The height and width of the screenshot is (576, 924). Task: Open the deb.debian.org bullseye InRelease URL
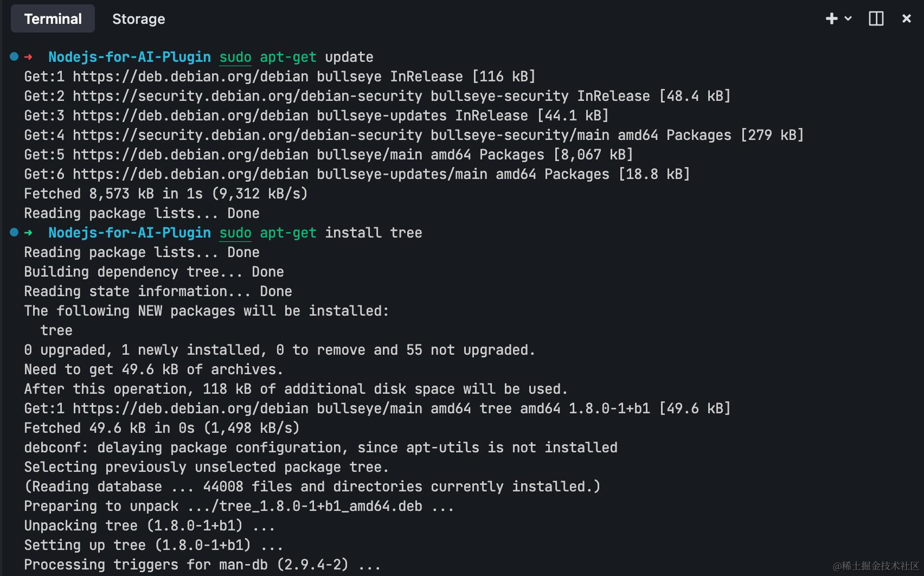tap(191, 76)
